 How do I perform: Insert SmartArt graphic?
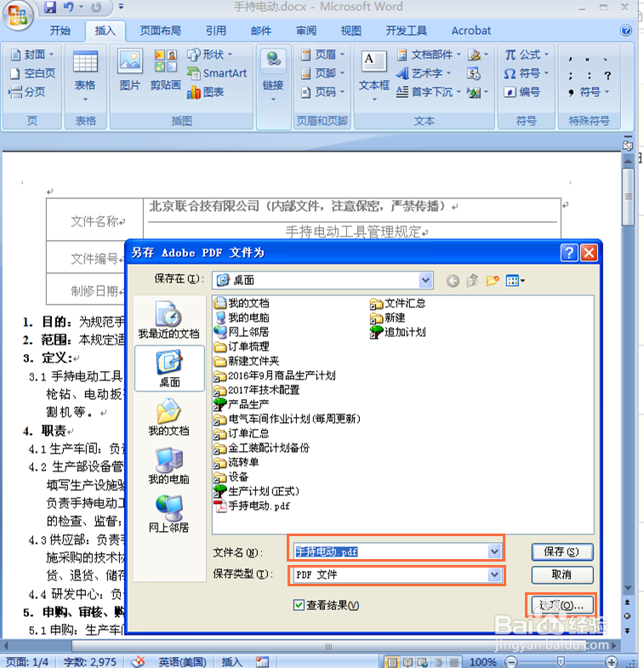pyautogui.click(x=217, y=73)
